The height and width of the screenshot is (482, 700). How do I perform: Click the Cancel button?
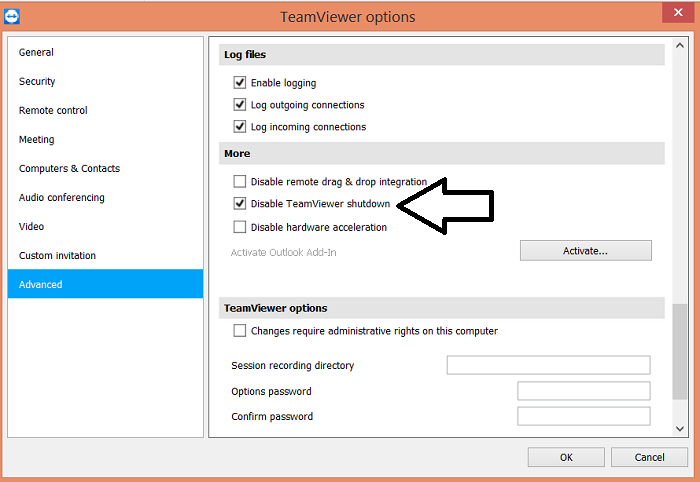point(649,457)
